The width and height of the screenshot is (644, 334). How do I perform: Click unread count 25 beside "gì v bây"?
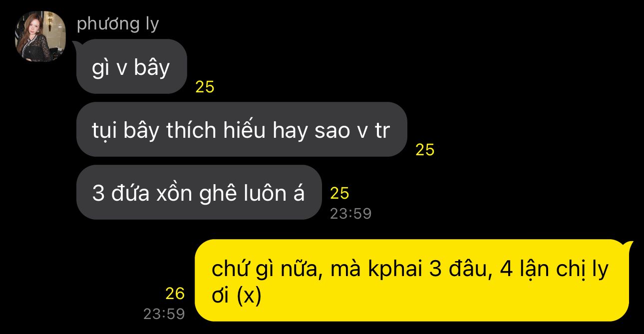pyautogui.click(x=205, y=87)
